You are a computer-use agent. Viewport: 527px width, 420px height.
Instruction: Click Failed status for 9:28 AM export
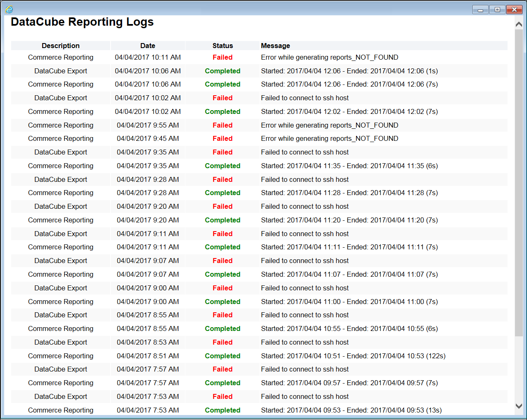click(223, 179)
